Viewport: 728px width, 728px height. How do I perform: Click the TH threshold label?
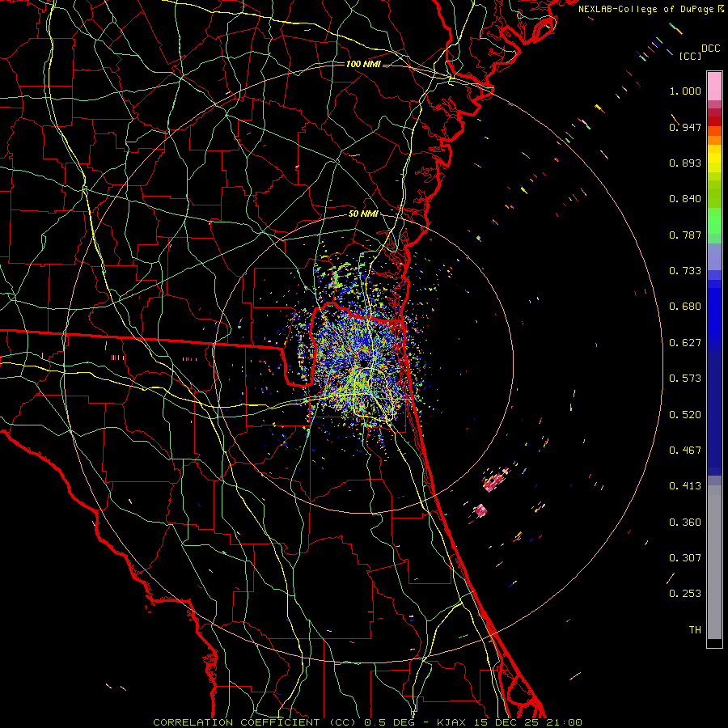[x=695, y=629]
